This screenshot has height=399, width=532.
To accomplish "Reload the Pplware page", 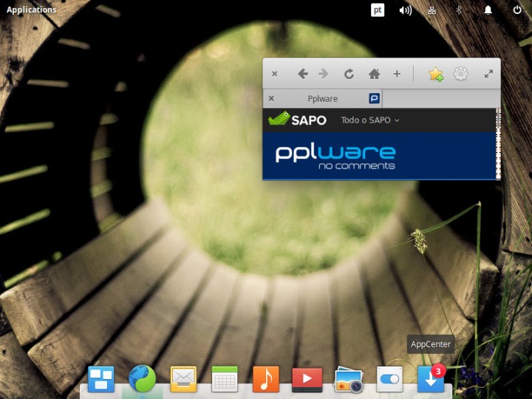I will pyautogui.click(x=349, y=74).
